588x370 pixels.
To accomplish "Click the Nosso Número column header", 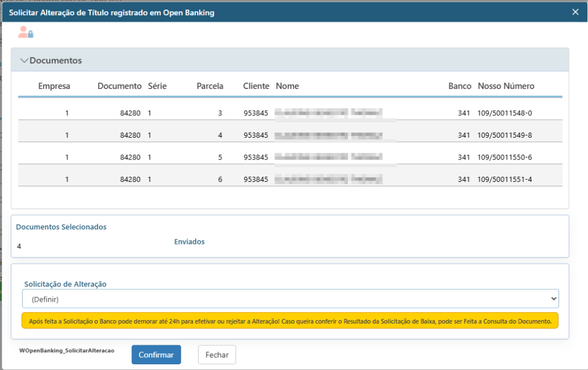I will 506,86.
